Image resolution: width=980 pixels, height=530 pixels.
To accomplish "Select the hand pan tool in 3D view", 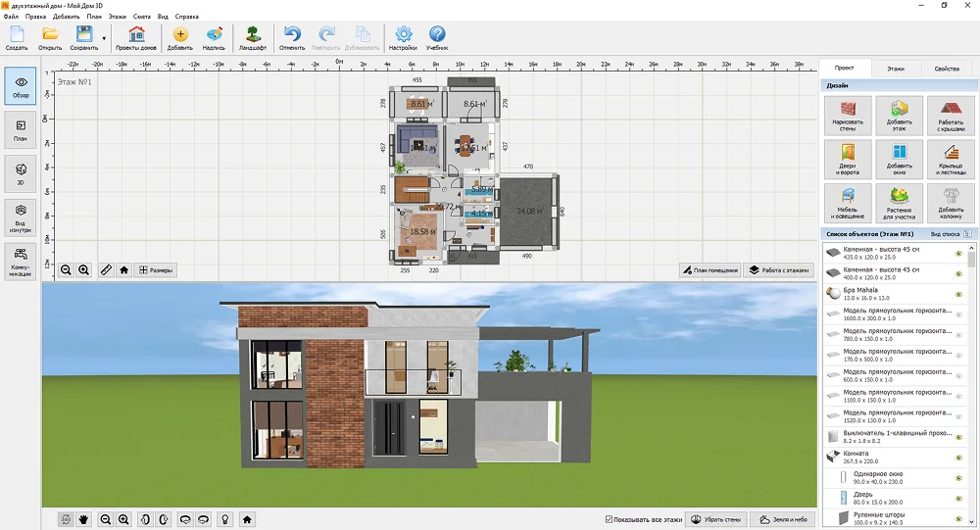I will 84,519.
